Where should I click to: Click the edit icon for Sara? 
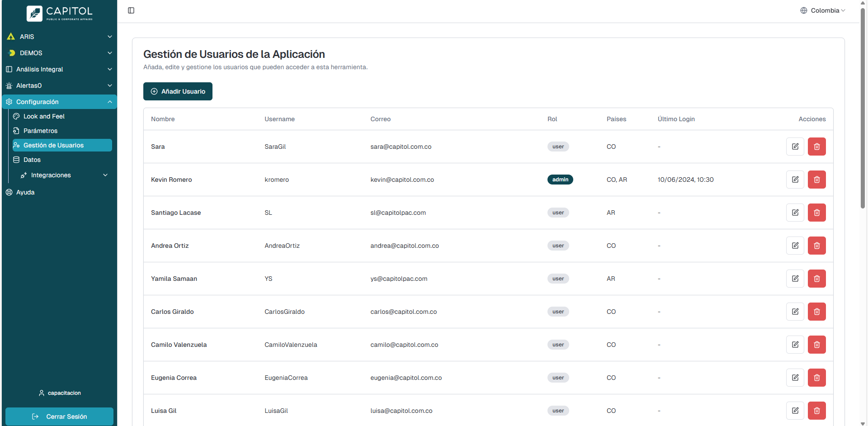click(795, 147)
